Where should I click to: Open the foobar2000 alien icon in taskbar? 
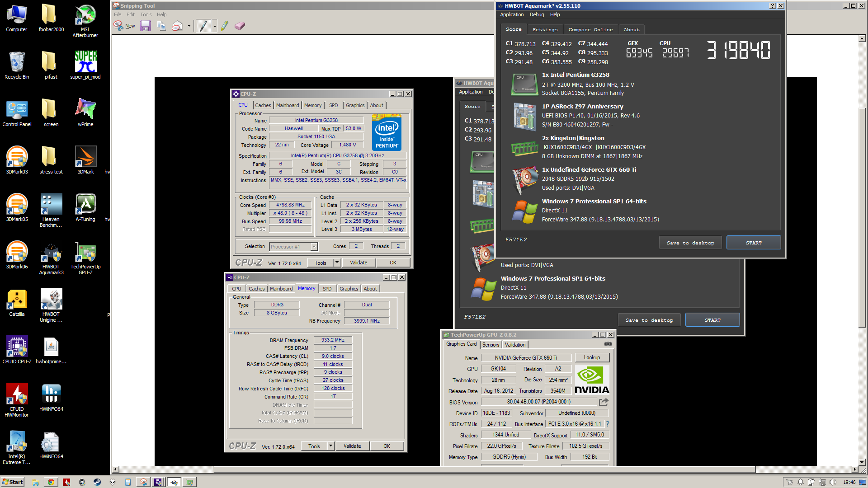113,482
